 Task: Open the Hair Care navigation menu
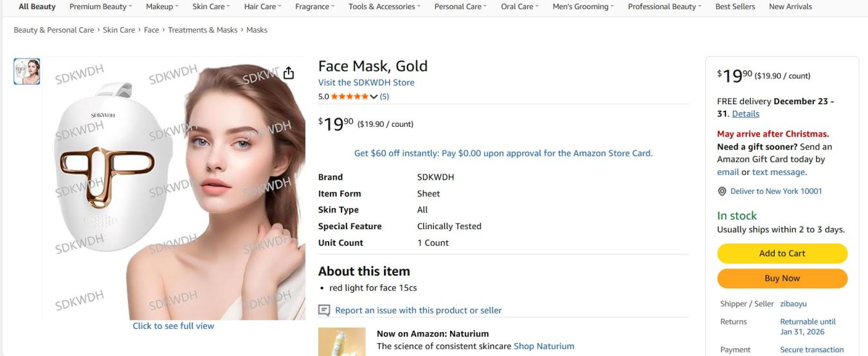tap(262, 6)
